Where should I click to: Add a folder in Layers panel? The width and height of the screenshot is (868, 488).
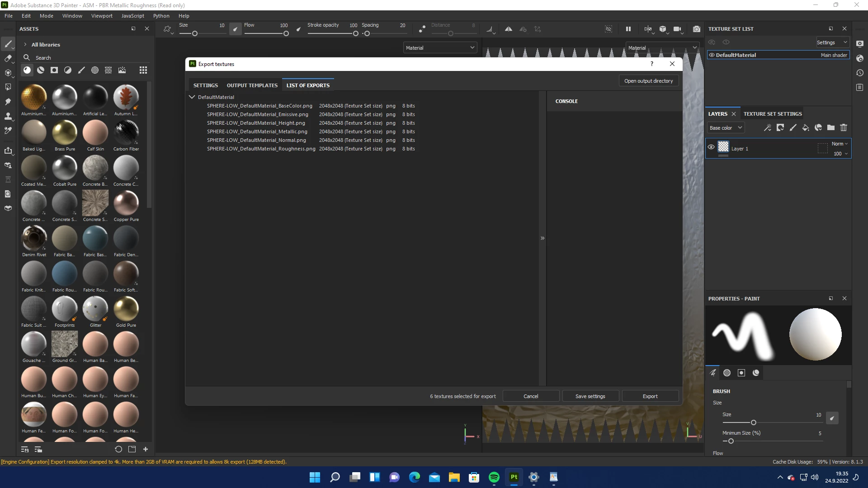tap(831, 128)
